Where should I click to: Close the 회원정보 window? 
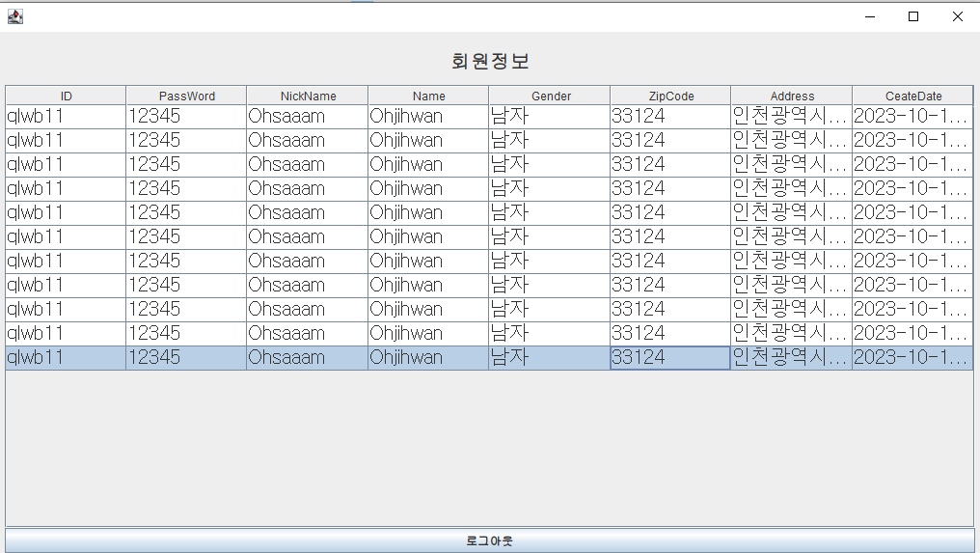[x=957, y=17]
